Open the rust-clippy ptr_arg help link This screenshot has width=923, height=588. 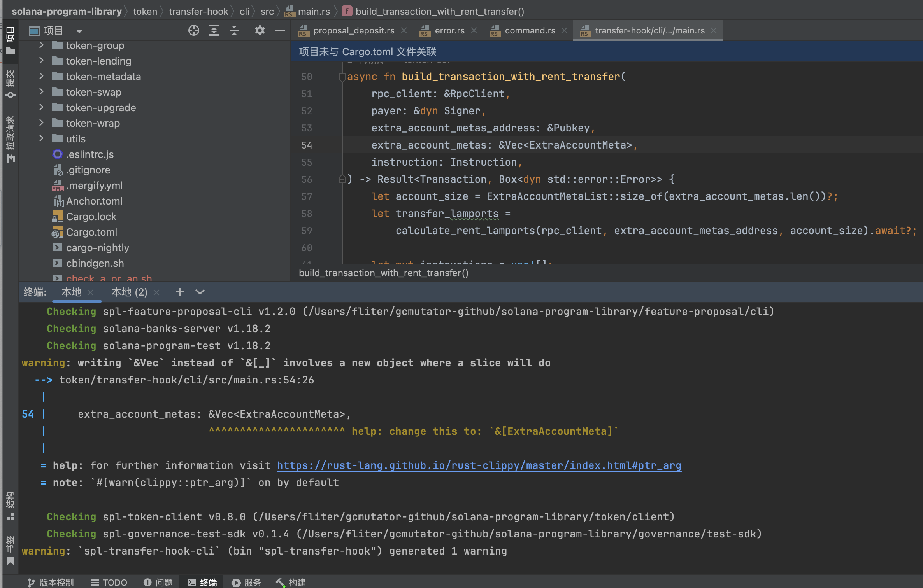pyautogui.click(x=479, y=465)
